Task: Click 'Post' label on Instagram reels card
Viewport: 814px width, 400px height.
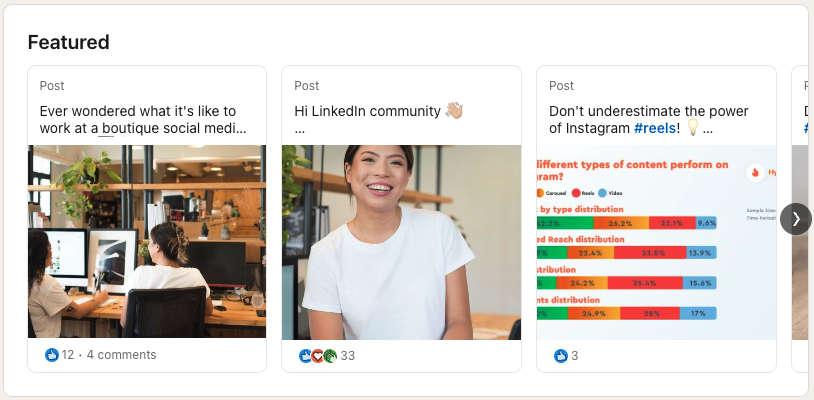Action: [562, 86]
